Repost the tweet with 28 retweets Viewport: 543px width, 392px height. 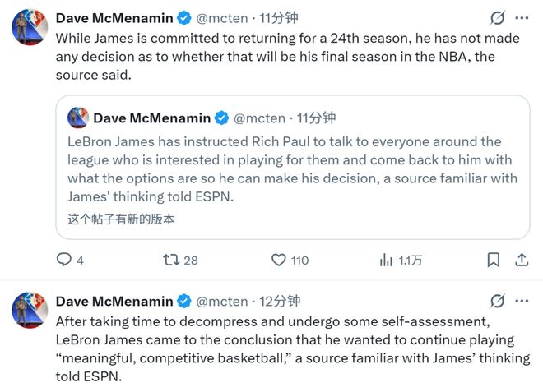click(171, 260)
